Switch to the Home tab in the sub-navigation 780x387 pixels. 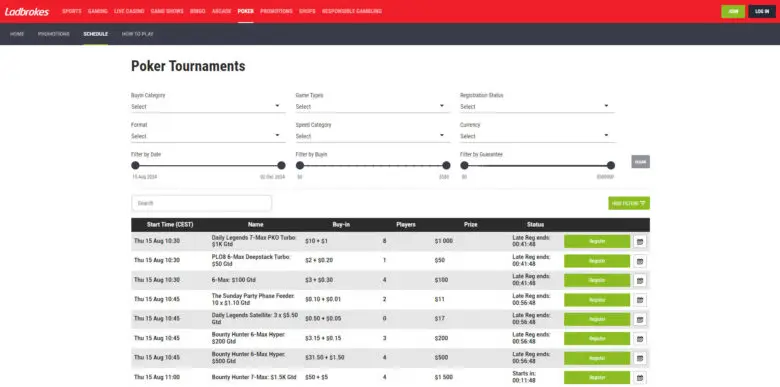point(17,34)
